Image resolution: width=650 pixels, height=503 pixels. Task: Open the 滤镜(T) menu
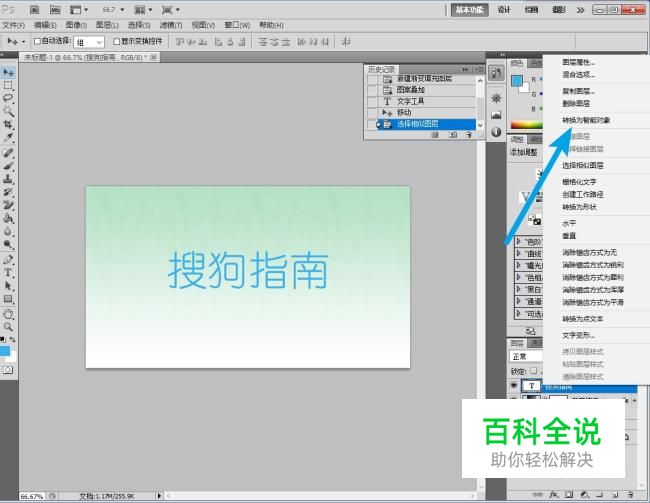coord(171,25)
